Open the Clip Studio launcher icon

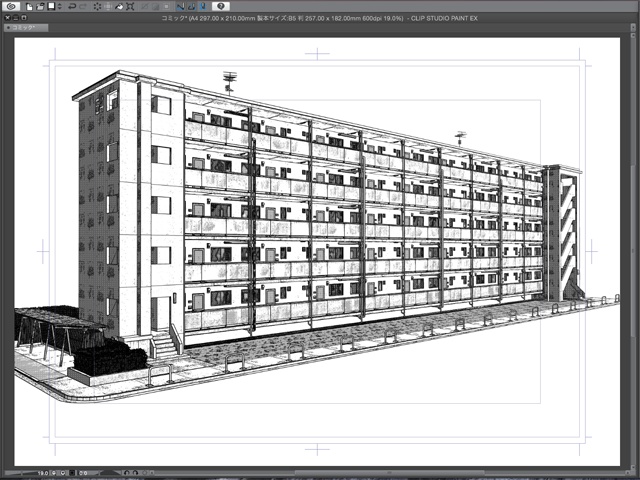pyautogui.click(x=11, y=7)
